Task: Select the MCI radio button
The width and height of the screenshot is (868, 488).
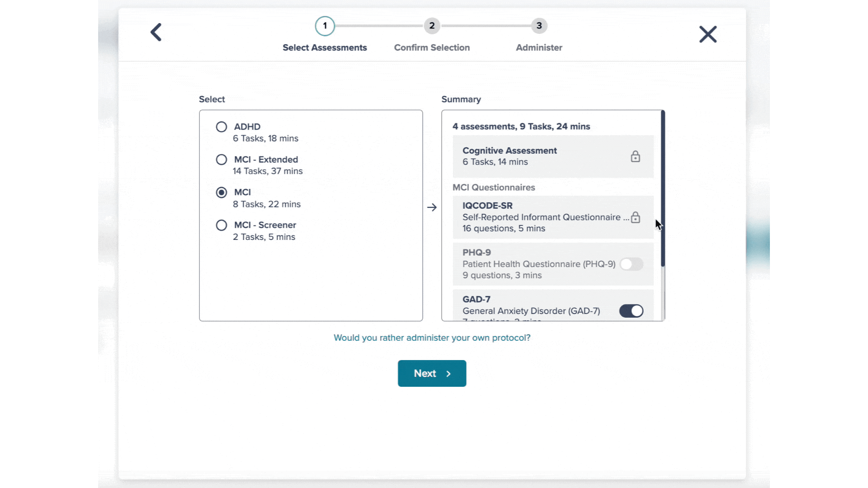Action: click(221, 192)
